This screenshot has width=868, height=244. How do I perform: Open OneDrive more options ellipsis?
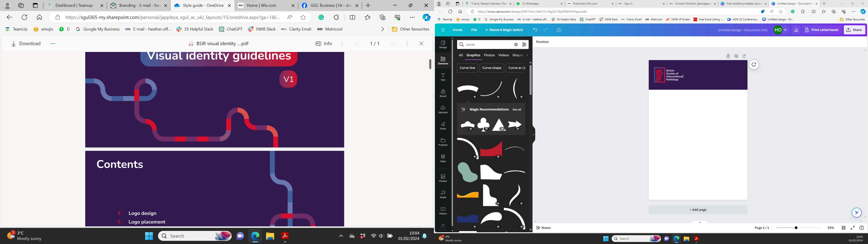[53, 43]
